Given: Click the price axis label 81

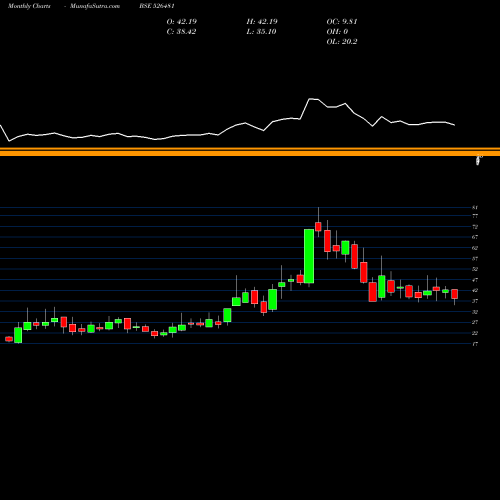Looking at the screenshot, I should click(475, 208).
